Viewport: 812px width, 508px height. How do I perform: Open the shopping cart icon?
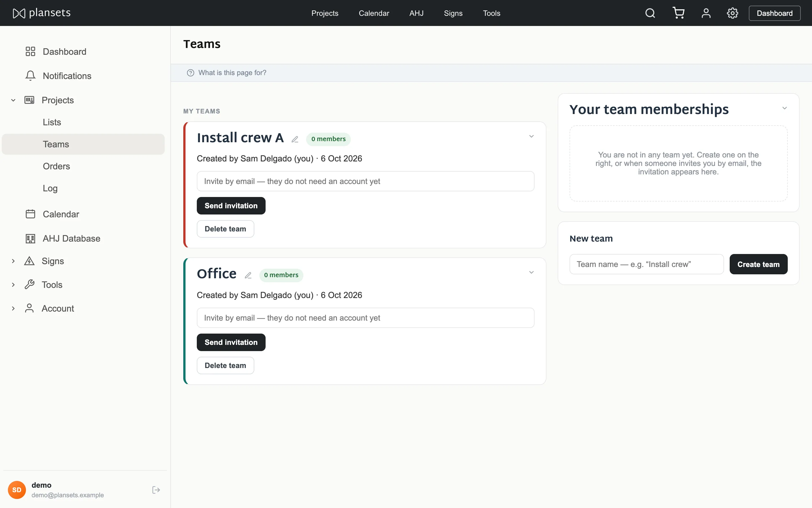pyautogui.click(x=678, y=13)
